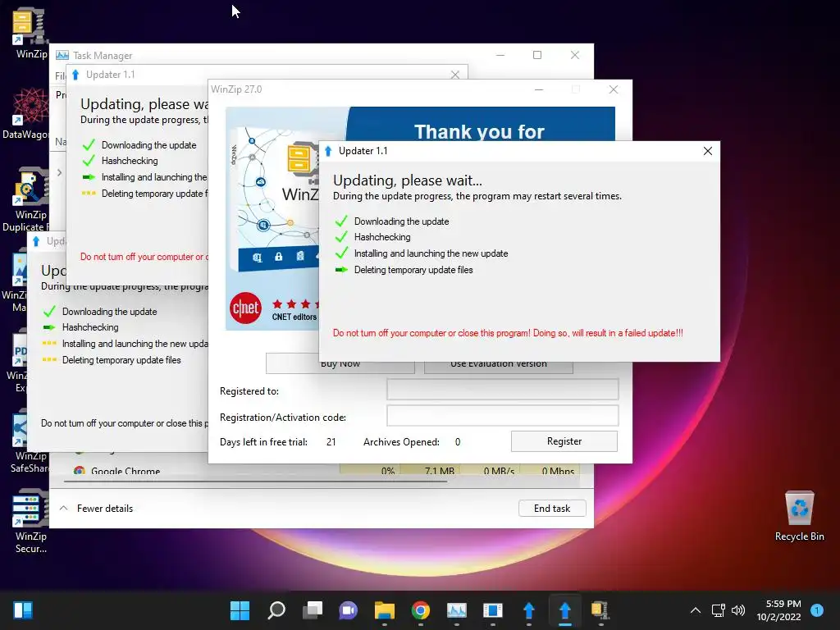Image resolution: width=840 pixels, height=630 pixels.
Task: Open the volume tray icon
Action: tap(738, 610)
